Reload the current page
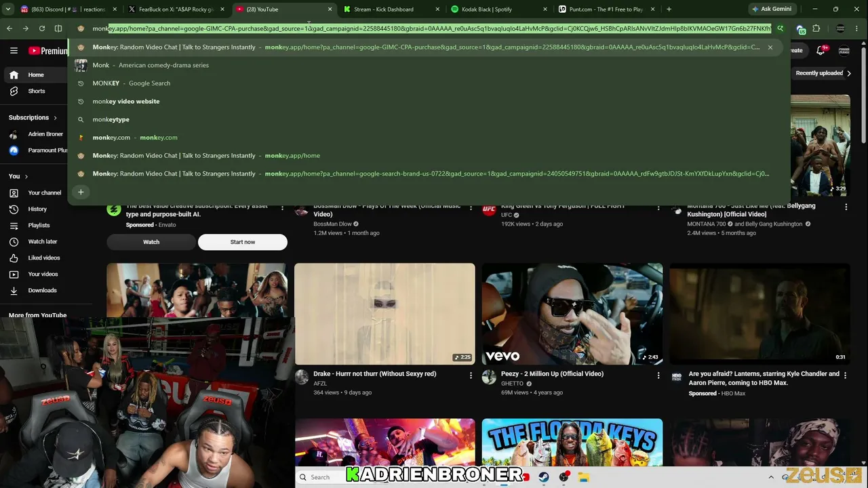 [42, 28]
